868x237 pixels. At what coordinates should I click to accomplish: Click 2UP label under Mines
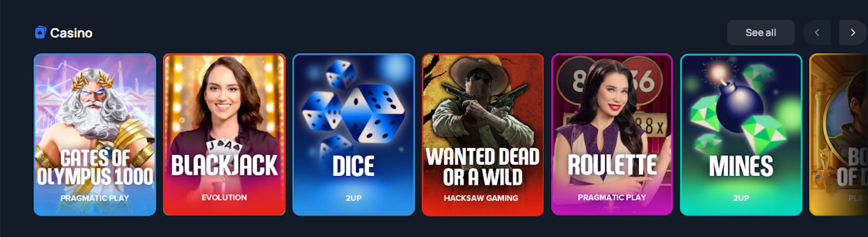[x=741, y=198]
